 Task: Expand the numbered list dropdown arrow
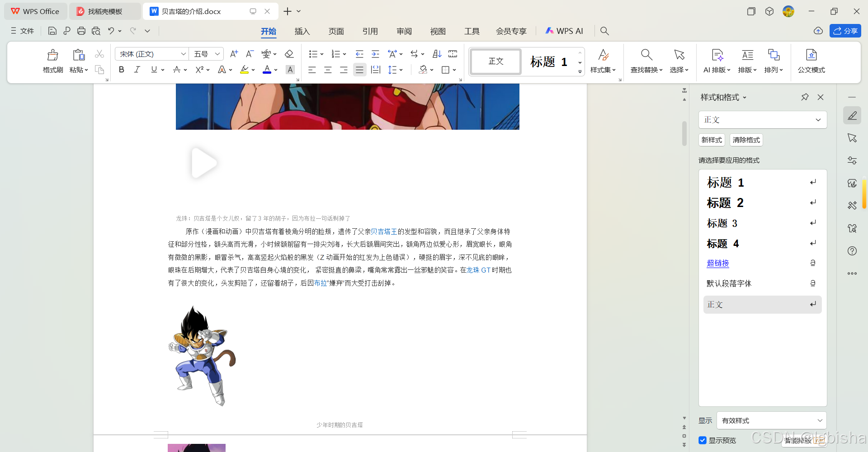[x=344, y=54]
